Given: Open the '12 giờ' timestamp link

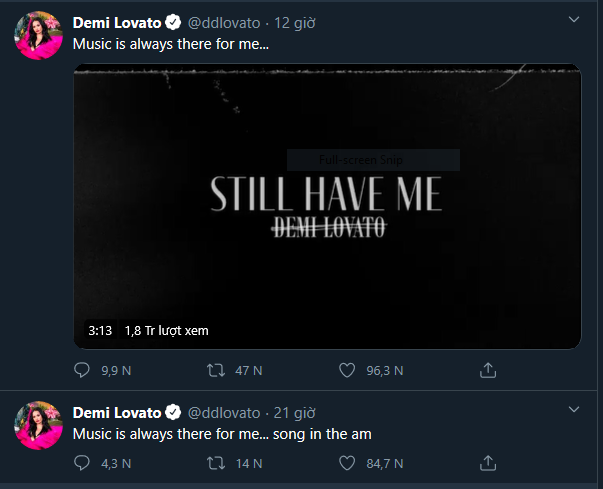Looking at the screenshot, I should (x=296, y=22).
